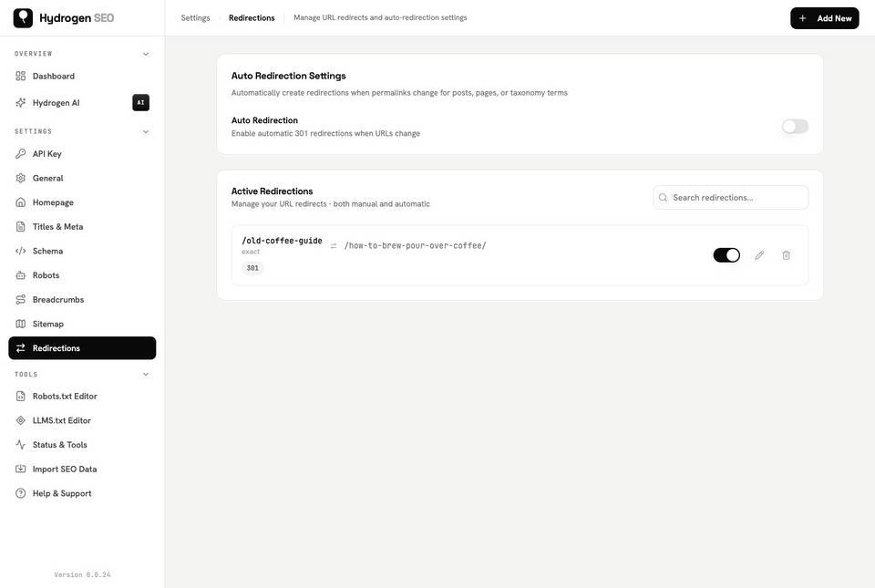Click the Sitemap map icon
Image resolution: width=875 pixels, height=588 pixels.
pos(21,324)
